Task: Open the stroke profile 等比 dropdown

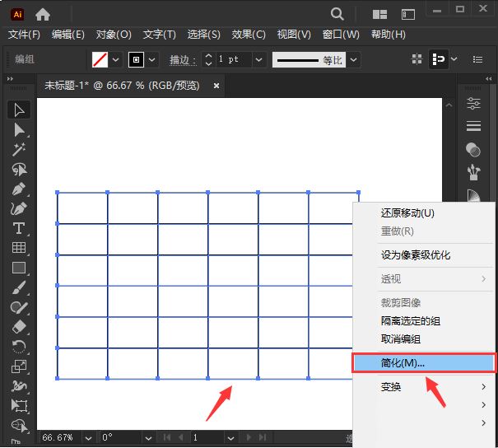Action: tap(353, 60)
